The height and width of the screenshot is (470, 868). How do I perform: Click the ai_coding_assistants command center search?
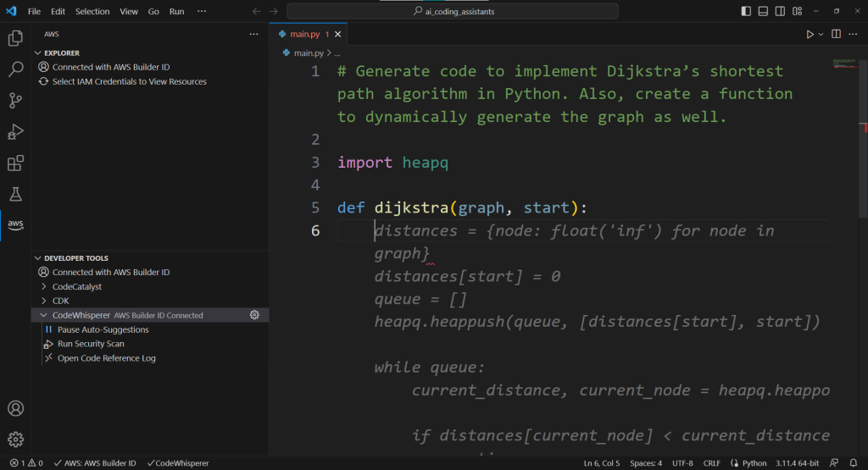point(453,11)
